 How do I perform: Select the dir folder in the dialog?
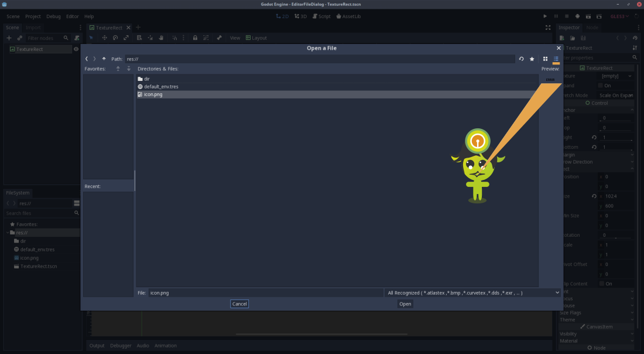coord(337,79)
